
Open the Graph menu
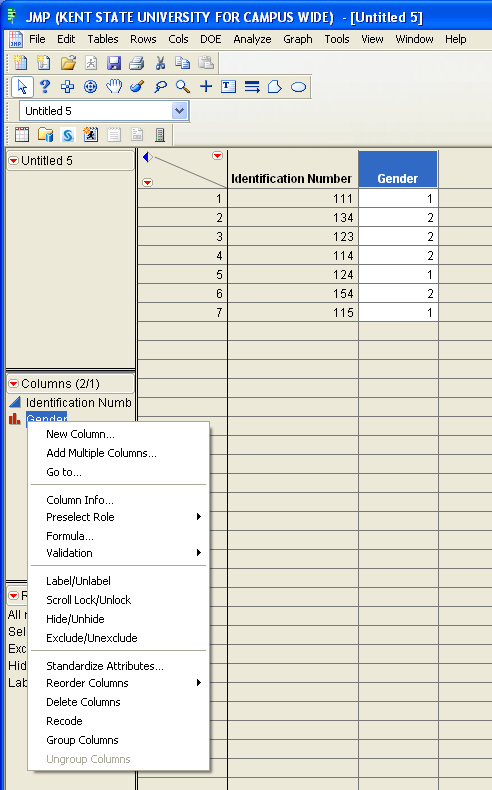[x=298, y=39]
